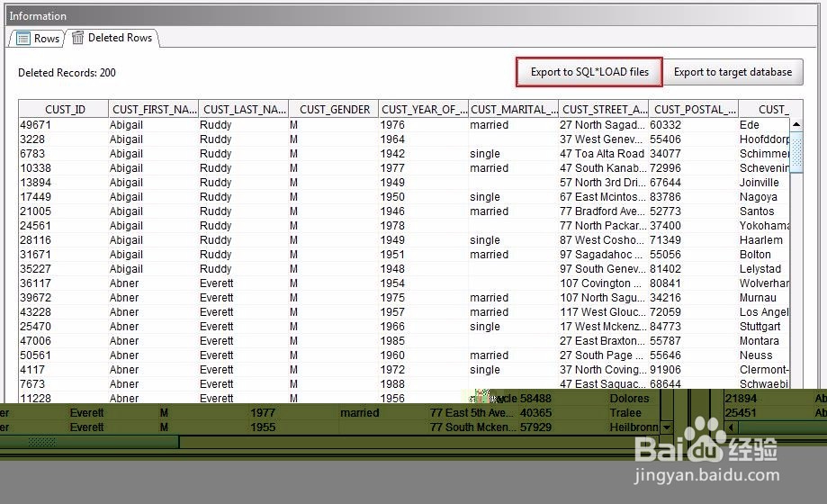Switch to the Rows tab

[x=37, y=38]
